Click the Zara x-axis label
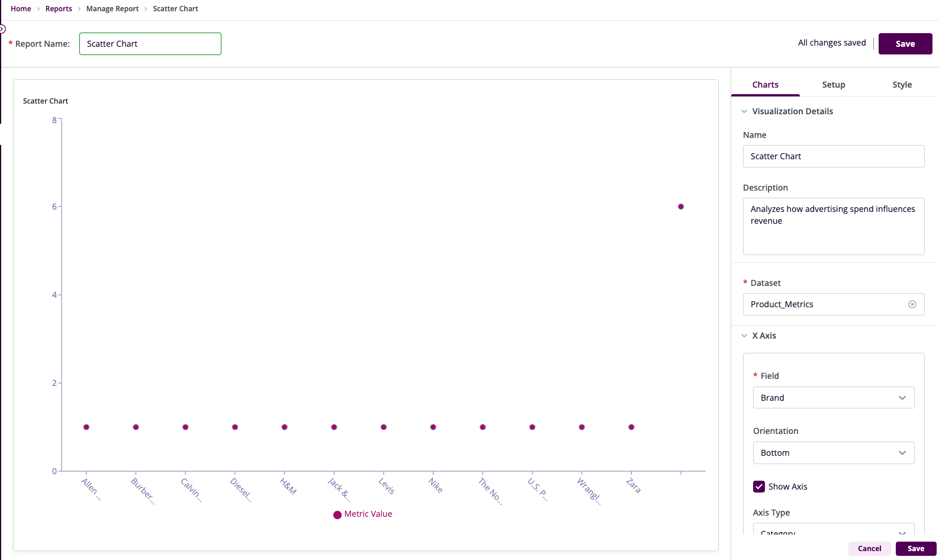This screenshot has height=560, width=939. point(633,485)
